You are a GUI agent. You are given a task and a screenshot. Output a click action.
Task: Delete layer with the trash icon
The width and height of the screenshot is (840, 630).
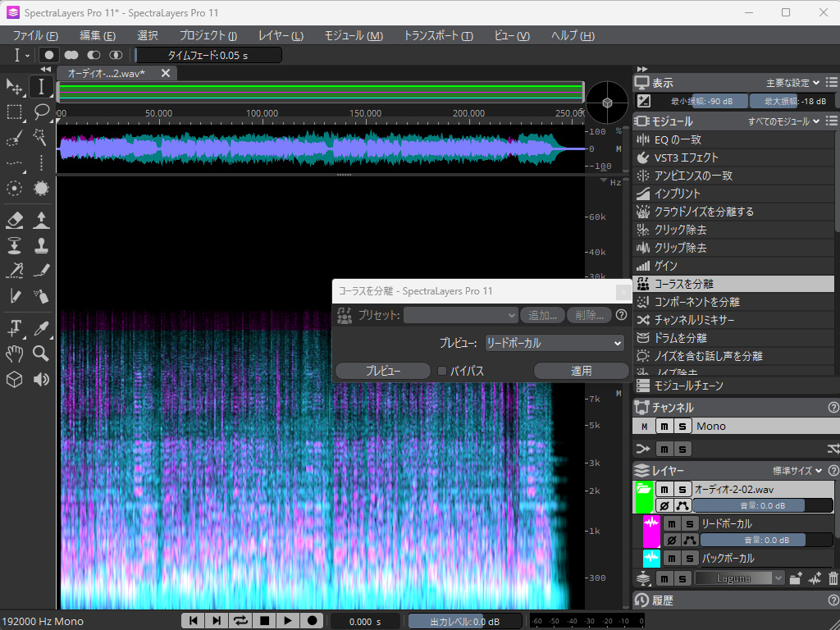833,578
